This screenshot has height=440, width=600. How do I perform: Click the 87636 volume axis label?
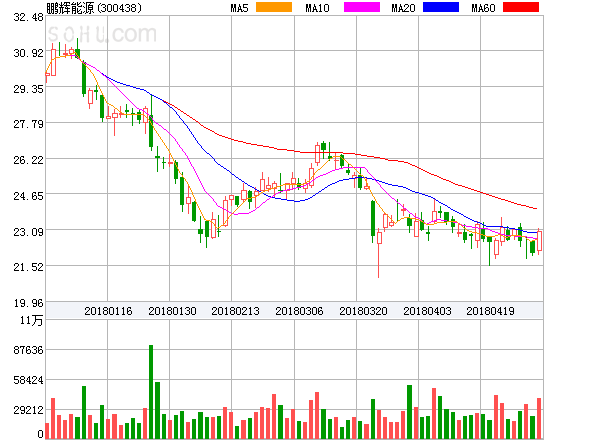click(21, 350)
